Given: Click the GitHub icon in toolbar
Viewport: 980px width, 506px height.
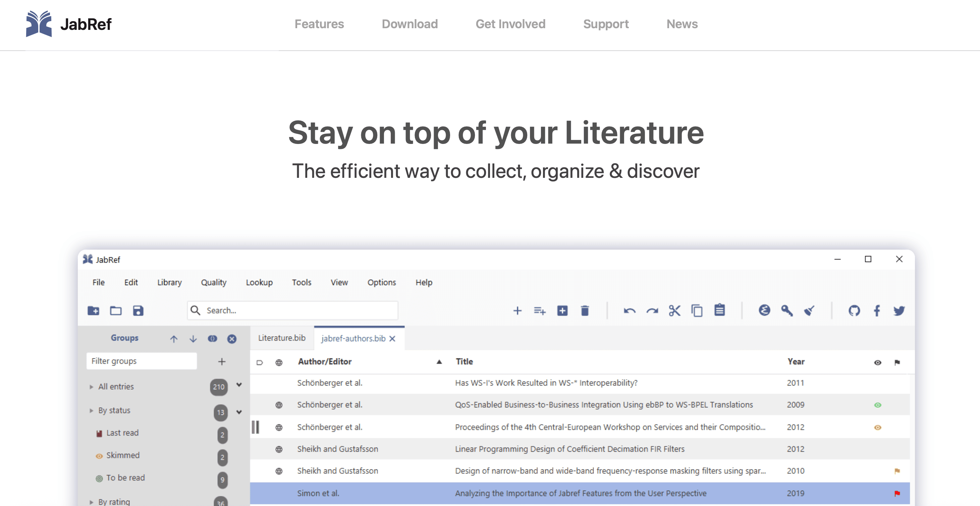Looking at the screenshot, I should [854, 311].
